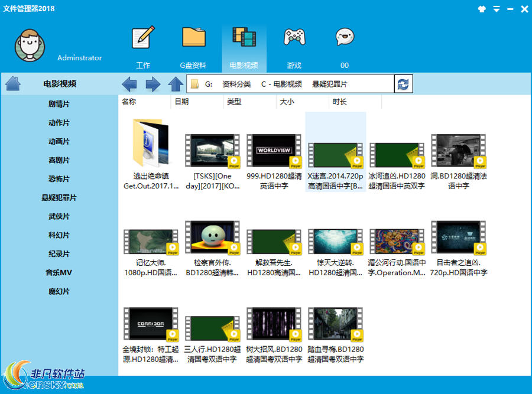Viewport: 532px width, 394px height.
Task: Click the Administrator user name label
Action: coord(80,58)
